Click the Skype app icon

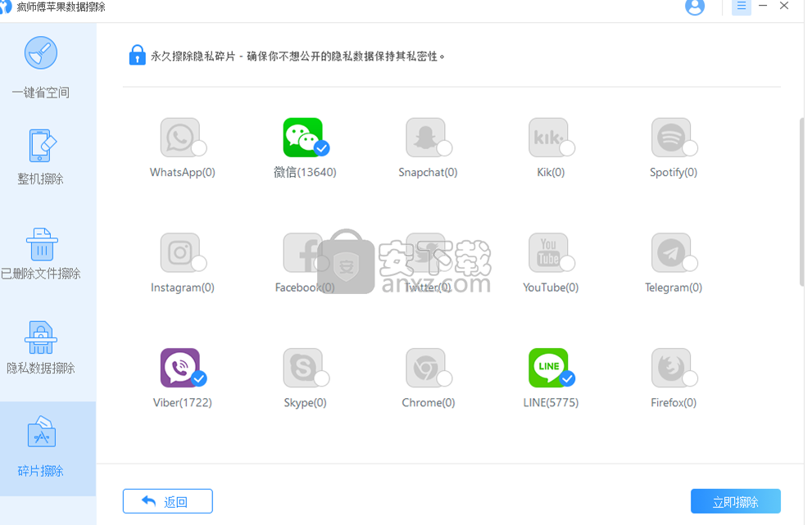(x=302, y=368)
